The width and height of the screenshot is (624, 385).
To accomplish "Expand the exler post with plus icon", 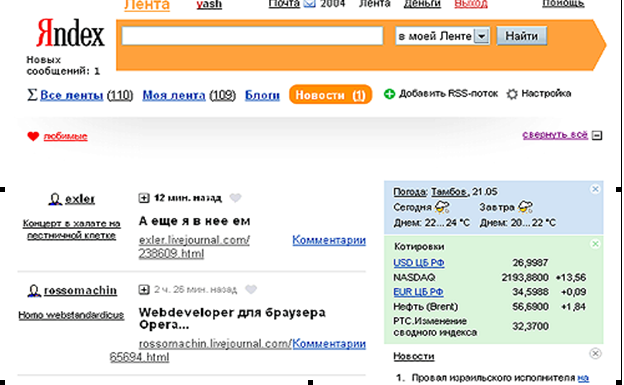I will (144, 198).
